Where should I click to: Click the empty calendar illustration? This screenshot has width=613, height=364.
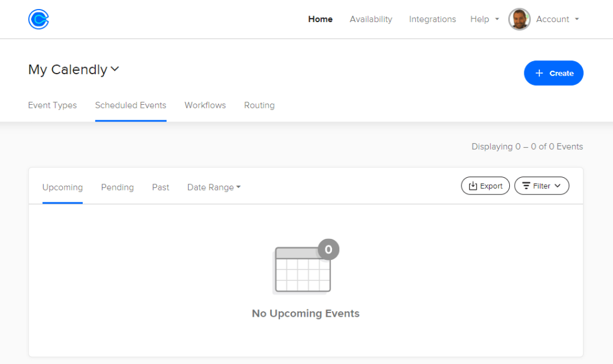(306, 266)
